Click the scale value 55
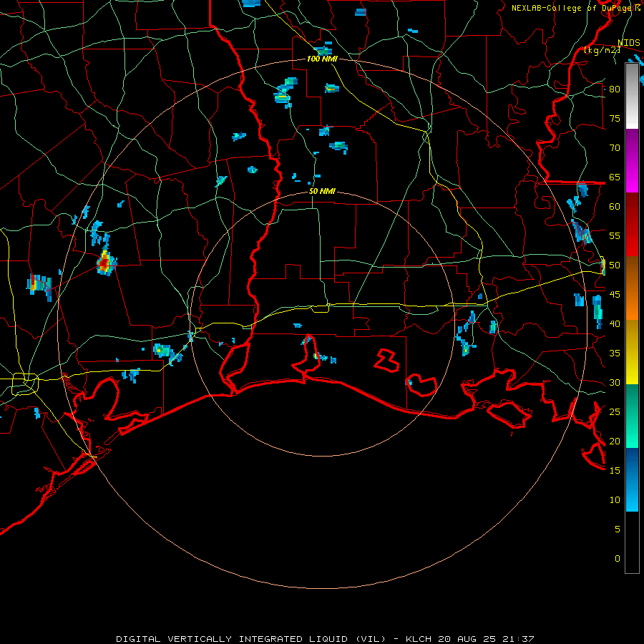This screenshot has height=644, width=644. point(615,235)
